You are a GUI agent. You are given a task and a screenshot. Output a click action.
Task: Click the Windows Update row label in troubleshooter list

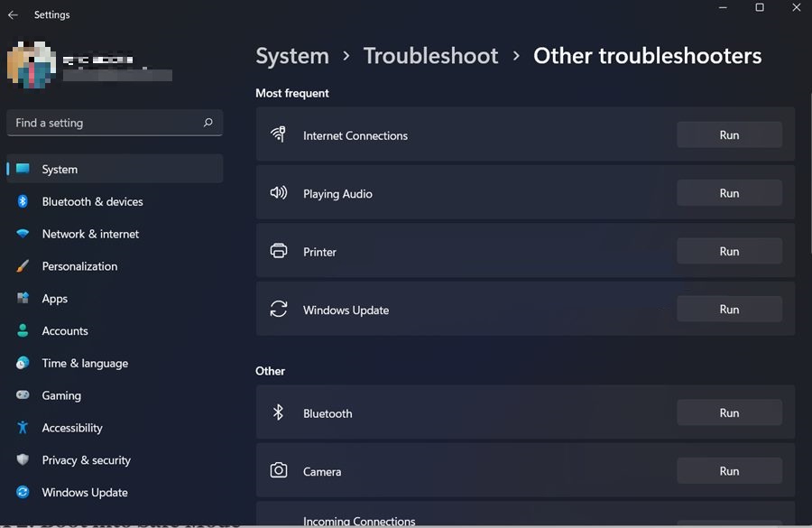[x=346, y=310]
